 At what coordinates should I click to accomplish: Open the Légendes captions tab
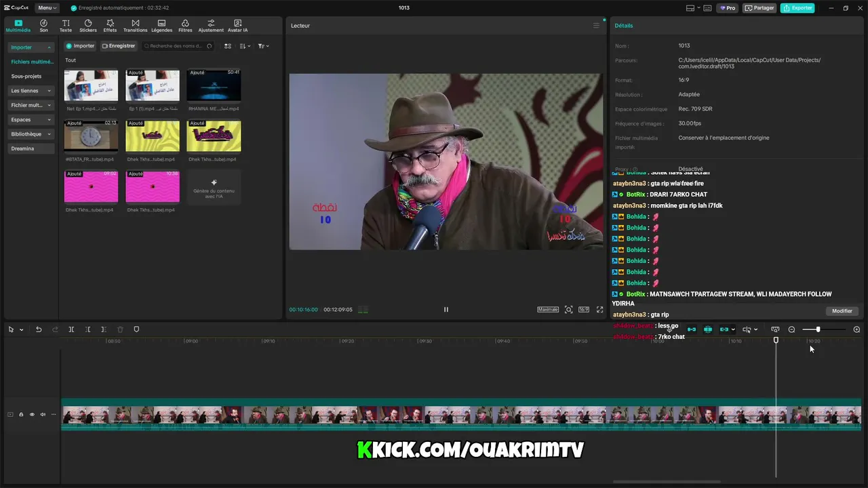coord(161,26)
